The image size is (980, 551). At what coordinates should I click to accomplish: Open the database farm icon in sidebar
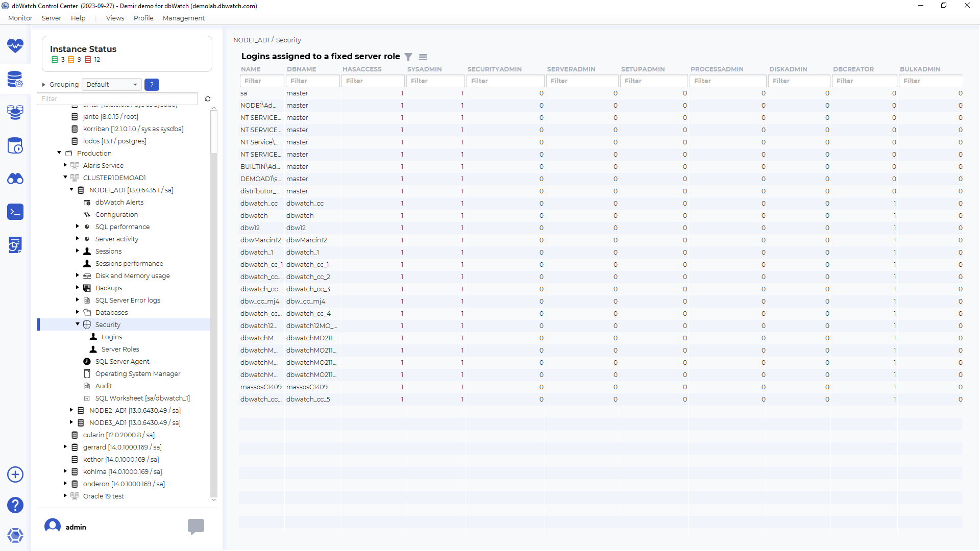15,112
